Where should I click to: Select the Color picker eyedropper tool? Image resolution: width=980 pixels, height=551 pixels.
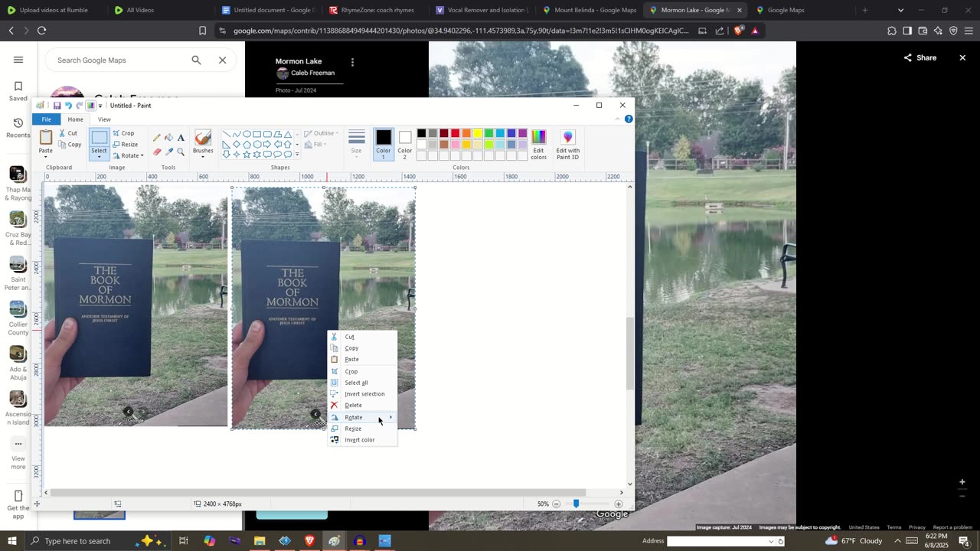click(x=168, y=152)
